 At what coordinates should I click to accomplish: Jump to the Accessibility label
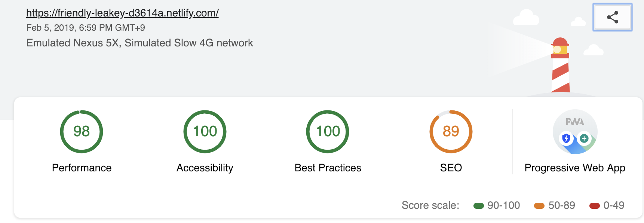pos(205,168)
